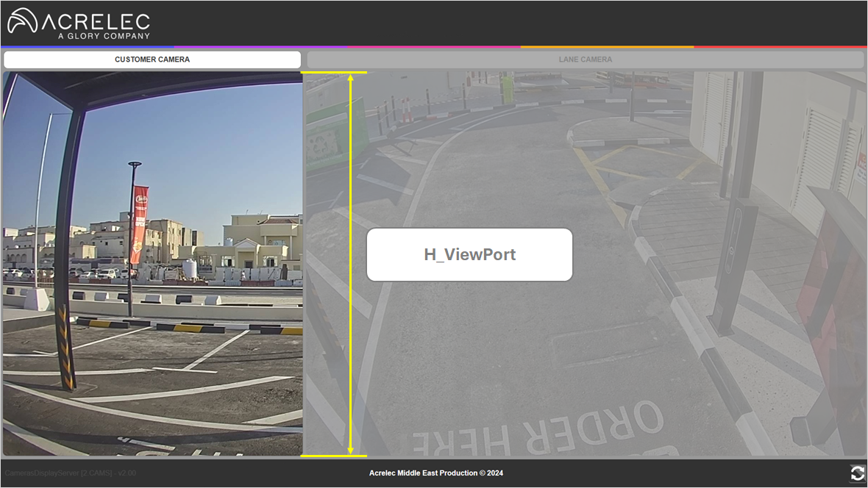Click the orange segment of the color bar

(607, 47)
